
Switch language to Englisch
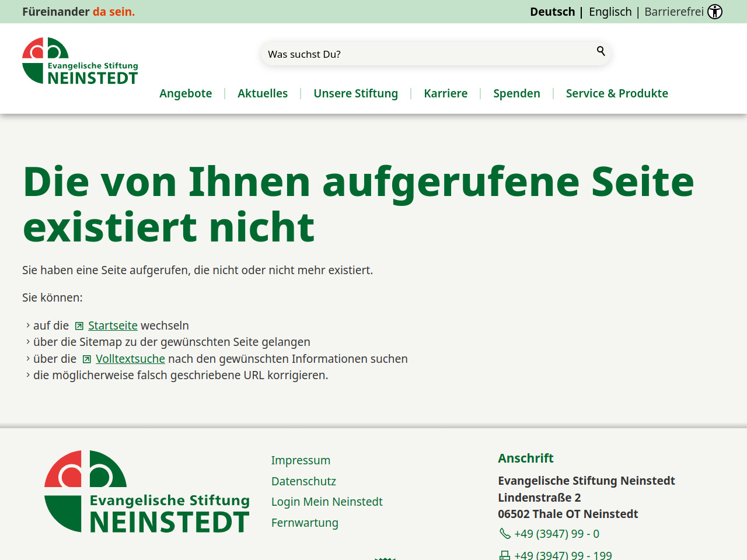(610, 12)
